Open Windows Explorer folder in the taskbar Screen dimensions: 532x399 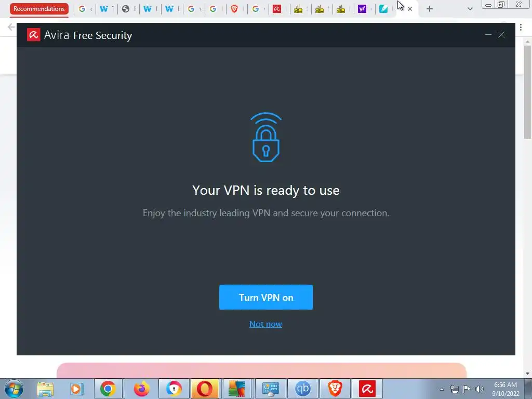click(45, 389)
